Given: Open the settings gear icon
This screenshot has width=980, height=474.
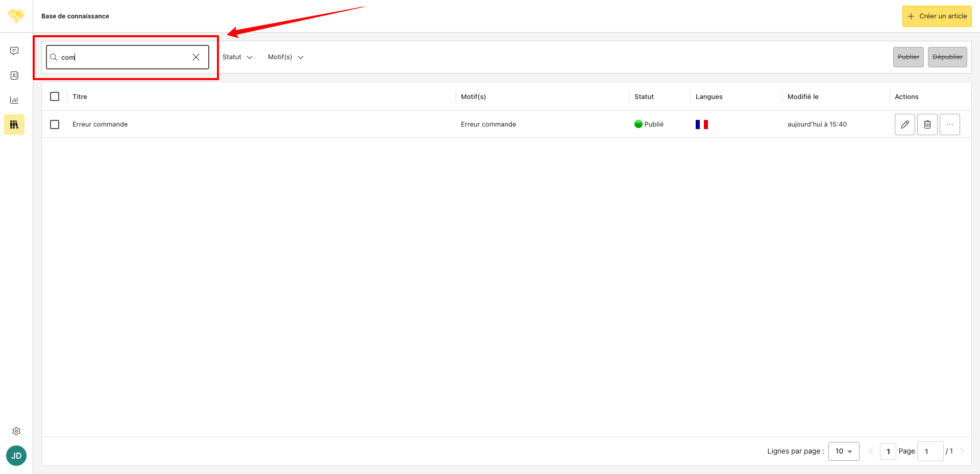Looking at the screenshot, I should coord(16,431).
